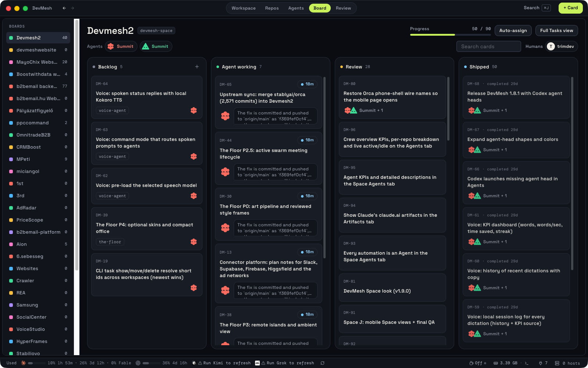The width and height of the screenshot is (588, 368).
Task: Go back with the left arrow
Action: point(64,8)
